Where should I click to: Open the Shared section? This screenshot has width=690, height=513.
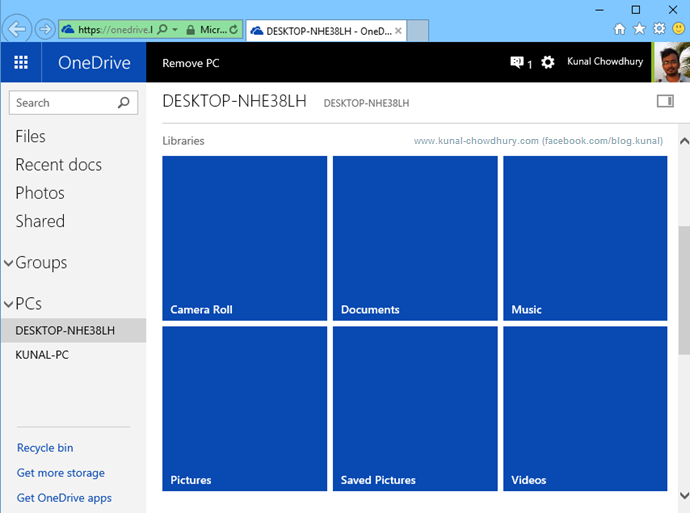point(40,221)
